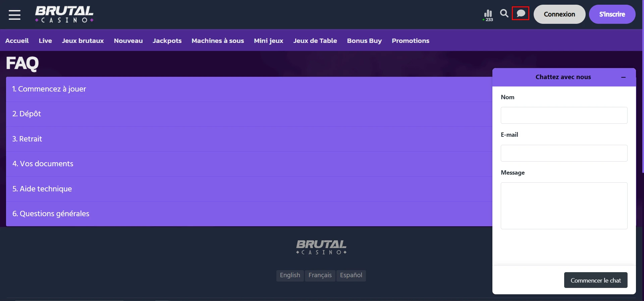Open Machines à sous section
Image resolution: width=644 pixels, height=301 pixels.
(x=218, y=41)
